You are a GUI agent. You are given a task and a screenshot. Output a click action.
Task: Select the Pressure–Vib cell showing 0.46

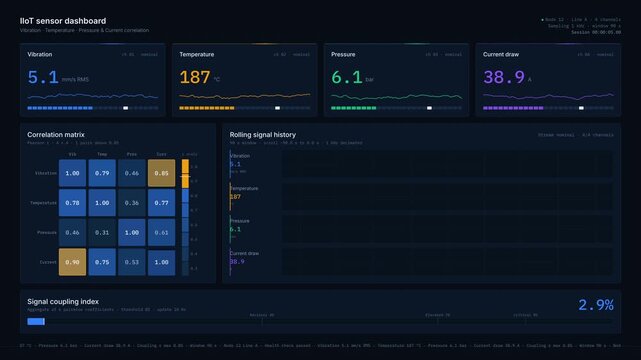[x=72, y=233]
